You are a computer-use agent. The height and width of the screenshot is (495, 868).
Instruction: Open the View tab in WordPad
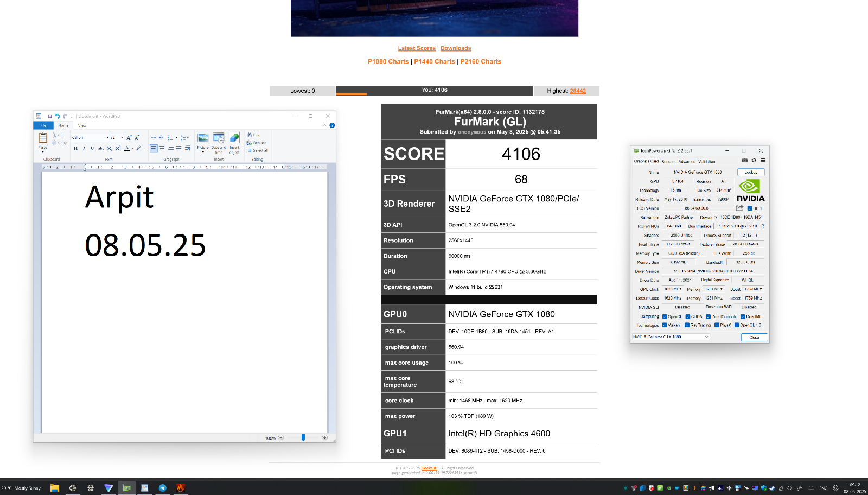tap(82, 125)
